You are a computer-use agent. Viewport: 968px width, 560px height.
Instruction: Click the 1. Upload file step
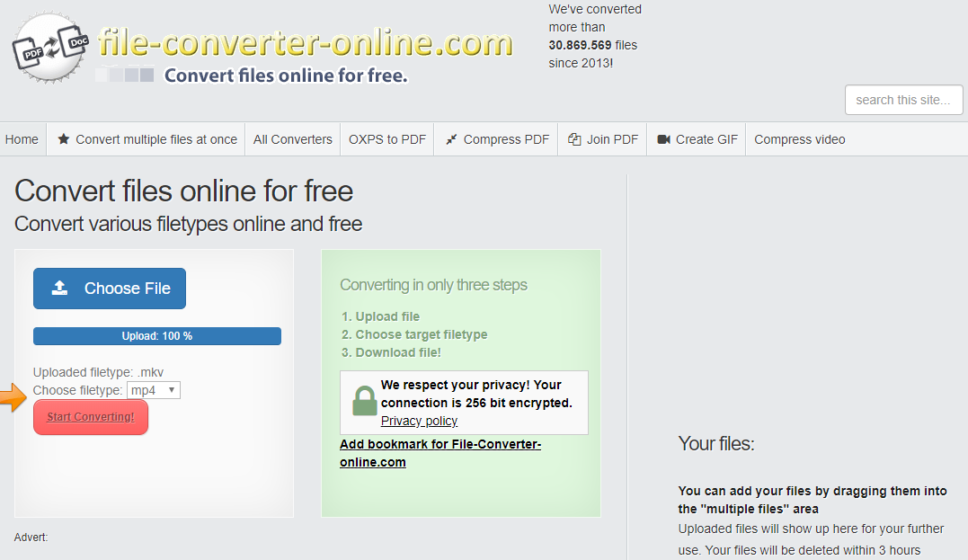pyautogui.click(x=380, y=316)
